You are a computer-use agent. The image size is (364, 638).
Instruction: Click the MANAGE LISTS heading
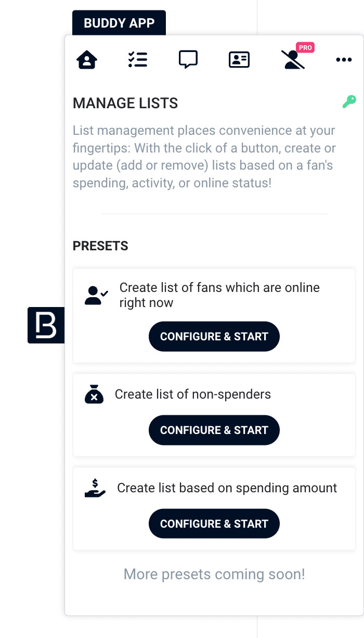125,103
